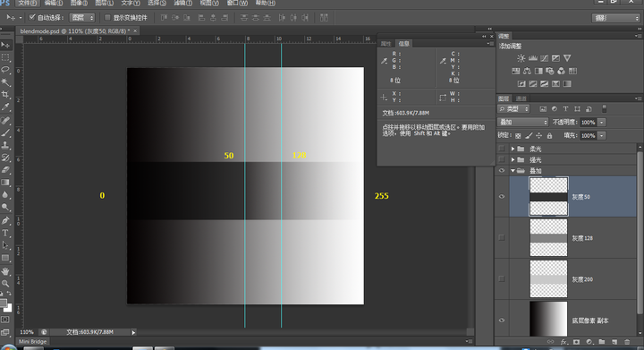644x350 pixels.
Task: Select the Pen tool
Action: click(x=5, y=220)
